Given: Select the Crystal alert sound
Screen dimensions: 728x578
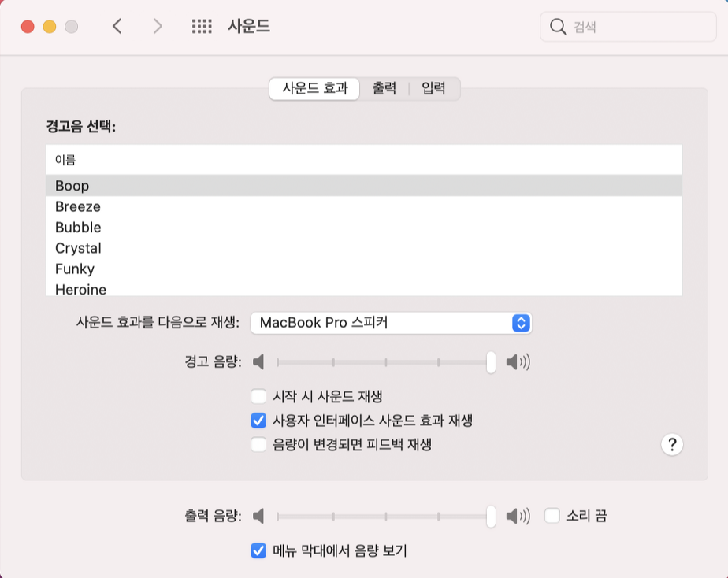Looking at the screenshot, I should coord(364,248).
